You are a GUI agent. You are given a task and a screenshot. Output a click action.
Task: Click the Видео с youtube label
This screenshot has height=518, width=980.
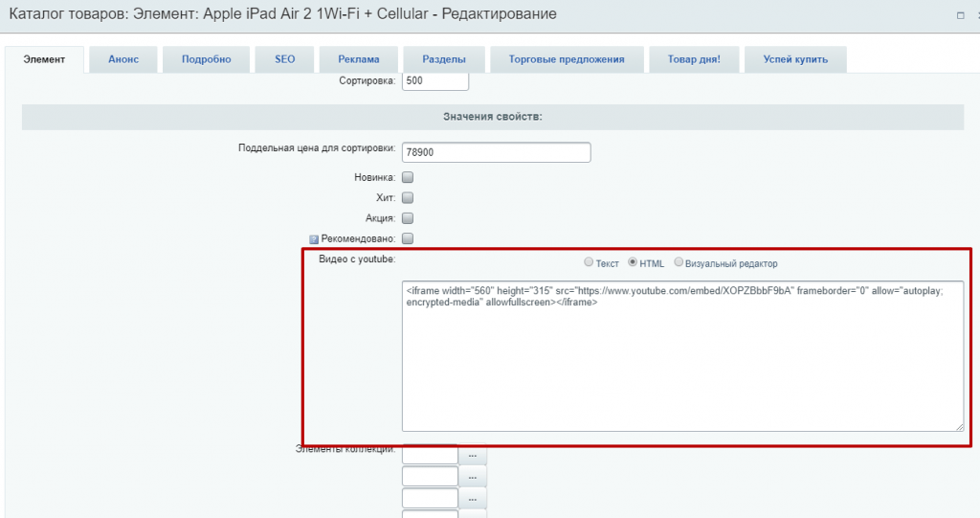click(x=357, y=259)
